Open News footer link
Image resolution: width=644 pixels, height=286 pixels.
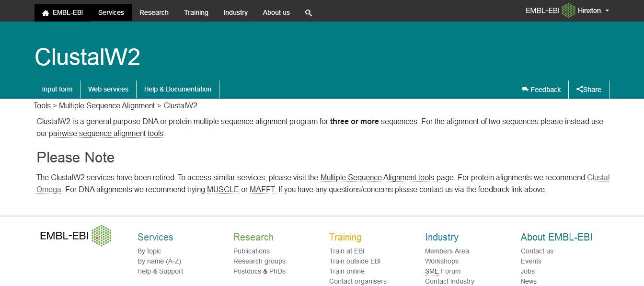[x=529, y=281]
